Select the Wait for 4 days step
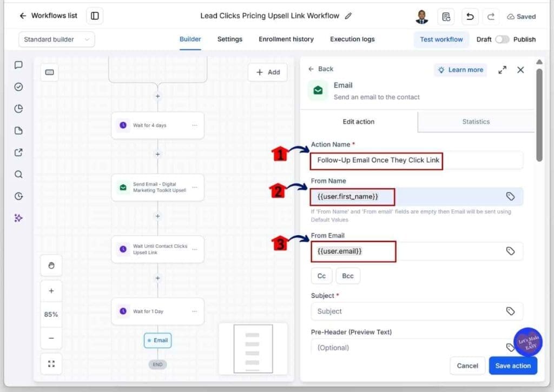 pos(157,125)
